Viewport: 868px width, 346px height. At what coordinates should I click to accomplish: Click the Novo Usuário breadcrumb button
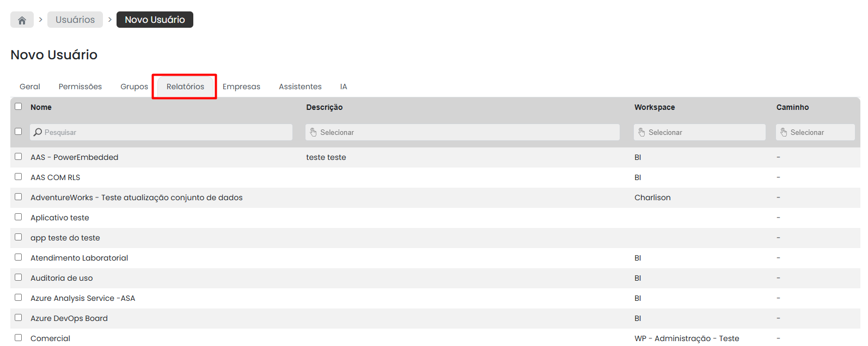point(155,20)
